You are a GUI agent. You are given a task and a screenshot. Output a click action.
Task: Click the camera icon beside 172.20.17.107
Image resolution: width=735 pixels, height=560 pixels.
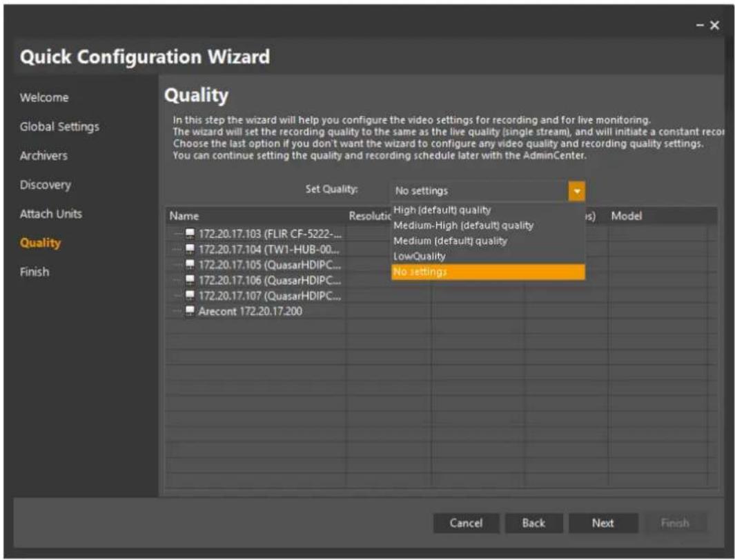pos(190,295)
